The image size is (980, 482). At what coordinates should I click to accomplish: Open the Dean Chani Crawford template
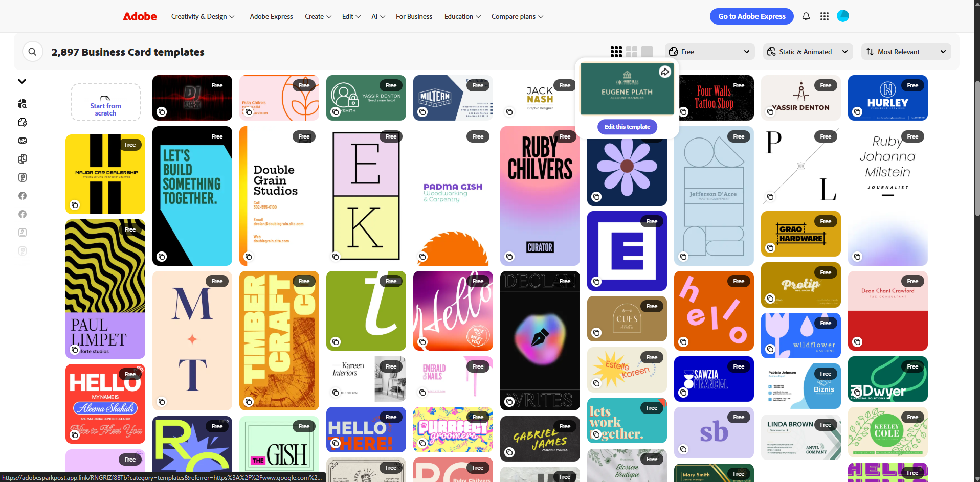888,311
